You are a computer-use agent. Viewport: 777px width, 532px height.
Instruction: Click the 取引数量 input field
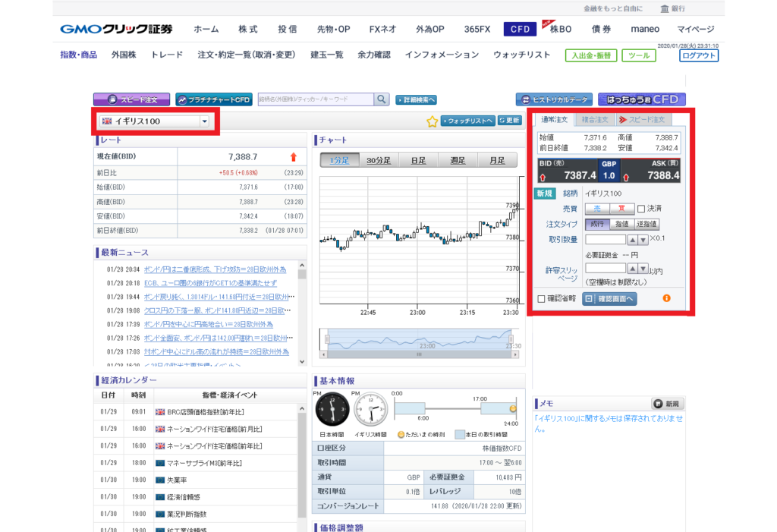point(606,240)
